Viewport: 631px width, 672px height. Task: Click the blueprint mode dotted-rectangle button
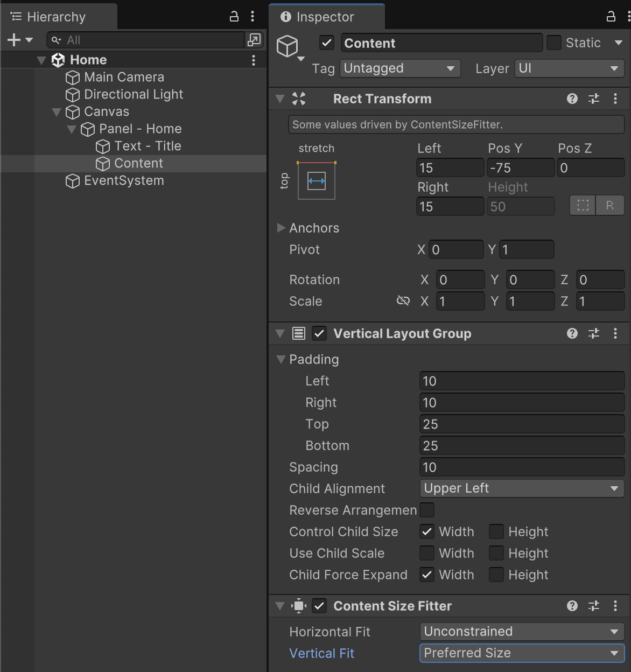(583, 206)
